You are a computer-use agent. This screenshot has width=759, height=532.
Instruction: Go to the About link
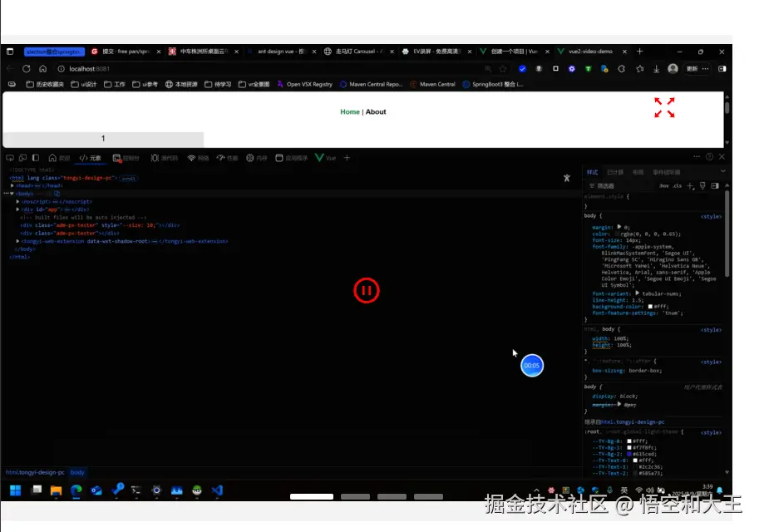pyautogui.click(x=376, y=112)
